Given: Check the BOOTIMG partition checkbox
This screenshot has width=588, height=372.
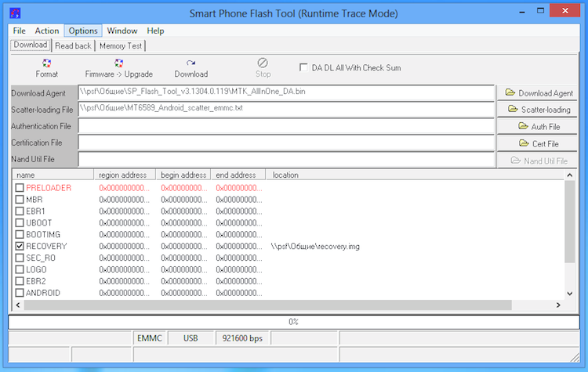Looking at the screenshot, I should (x=20, y=234).
